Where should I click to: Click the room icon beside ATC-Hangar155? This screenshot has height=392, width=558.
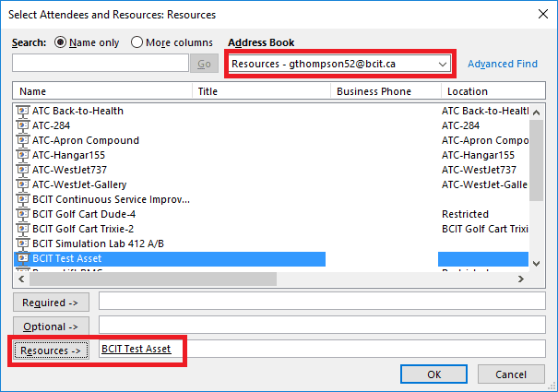point(22,155)
